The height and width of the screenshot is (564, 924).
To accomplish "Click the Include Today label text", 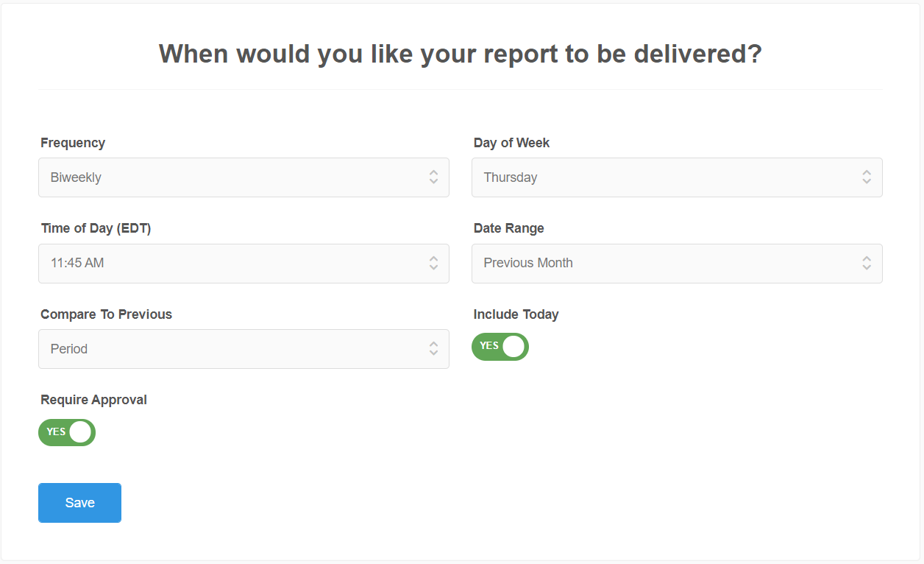I will pyautogui.click(x=516, y=314).
